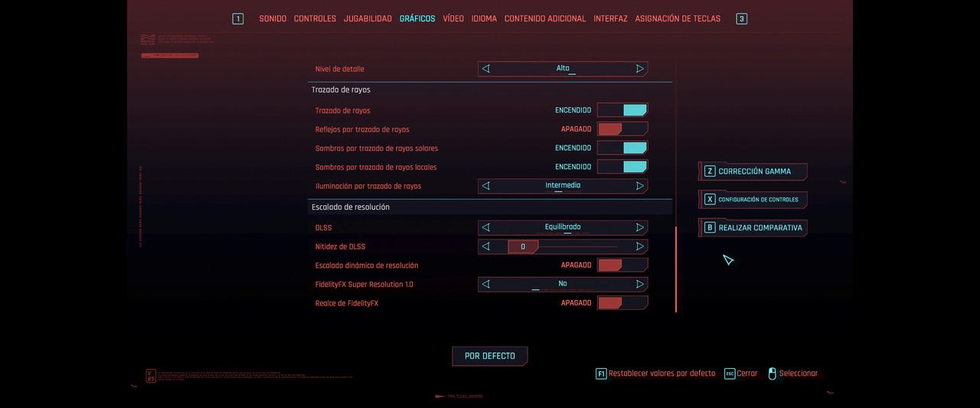Open DLSS 'Equilibrado' selector
980x408 pixels.
(x=563, y=227)
